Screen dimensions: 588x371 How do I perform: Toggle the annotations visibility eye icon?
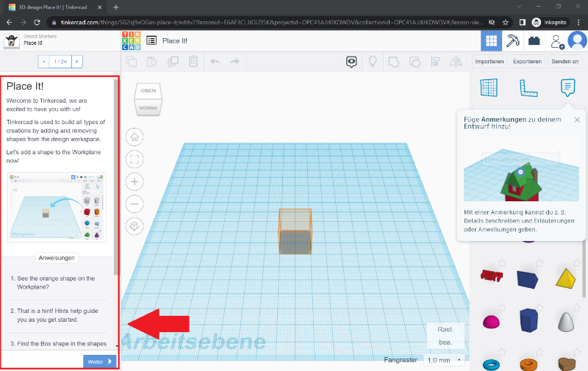pyautogui.click(x=351, y=62)
